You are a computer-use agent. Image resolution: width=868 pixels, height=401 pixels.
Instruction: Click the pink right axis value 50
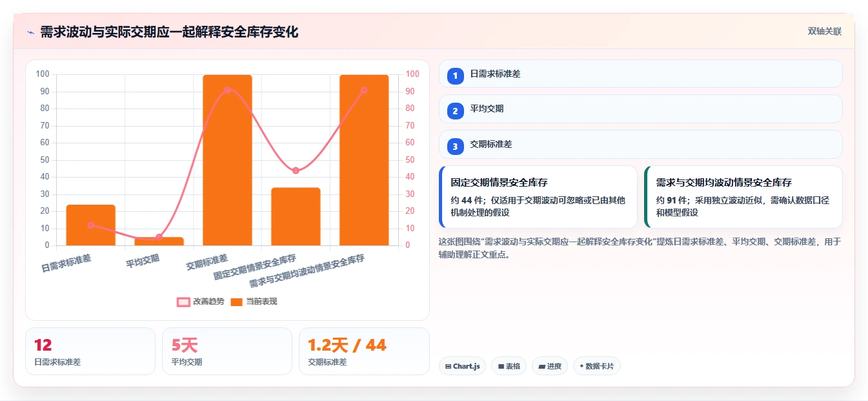pyautogui.click(x=410, y=159)
